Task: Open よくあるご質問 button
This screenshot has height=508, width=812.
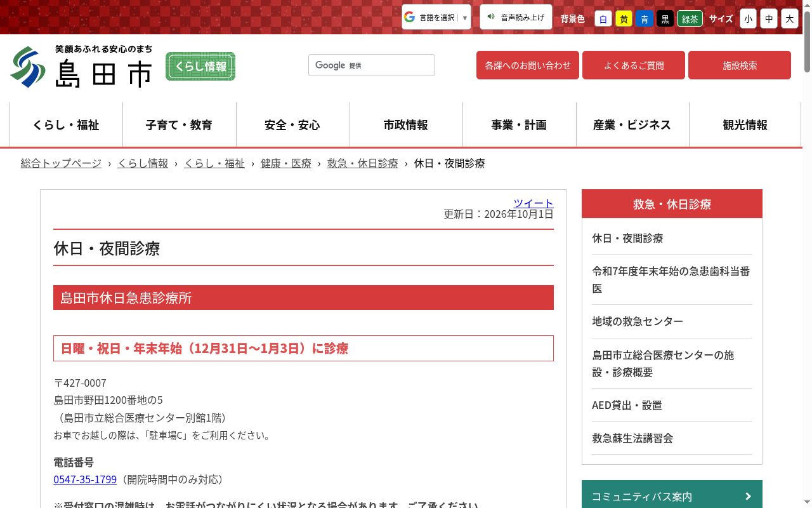Action: coord(634,65)
